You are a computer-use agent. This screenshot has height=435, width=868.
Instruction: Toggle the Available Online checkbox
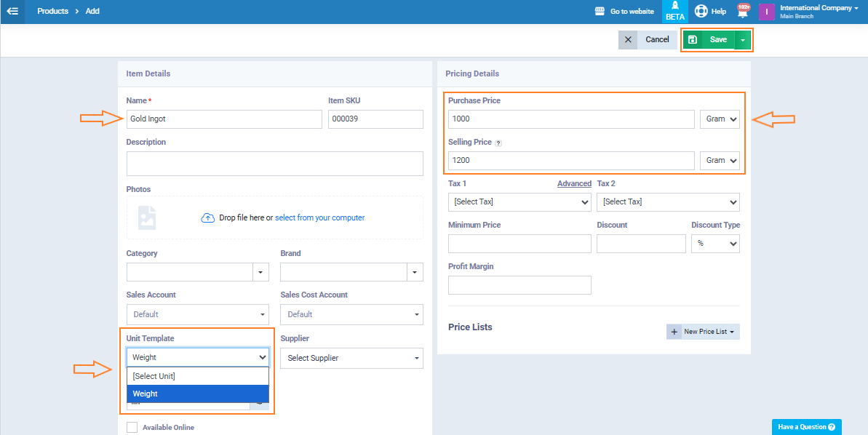[132, 428]
